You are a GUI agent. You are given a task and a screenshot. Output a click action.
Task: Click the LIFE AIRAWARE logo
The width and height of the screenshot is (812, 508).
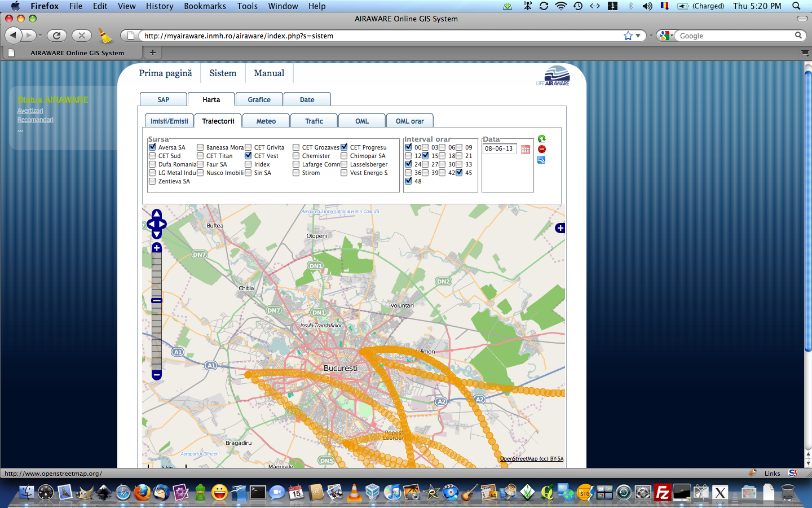(x=553, y=76)
